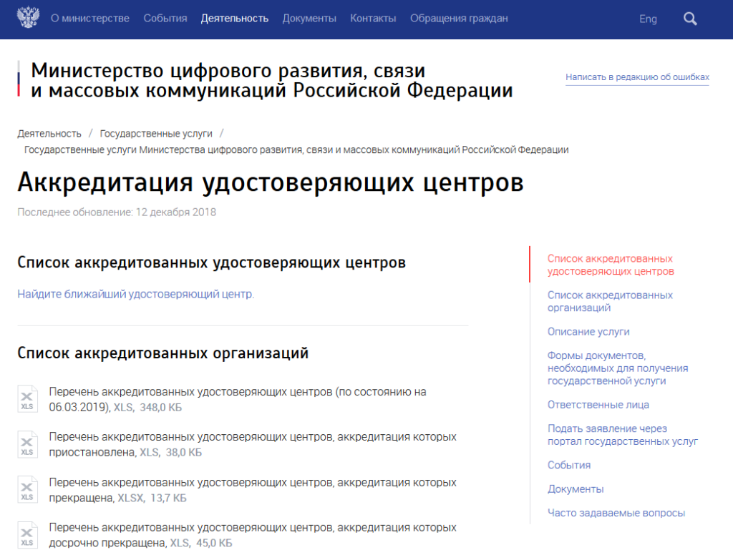Click XLS icon for suspended accreditation list
Screen dimensions: 733x560
tap(27, 445)
